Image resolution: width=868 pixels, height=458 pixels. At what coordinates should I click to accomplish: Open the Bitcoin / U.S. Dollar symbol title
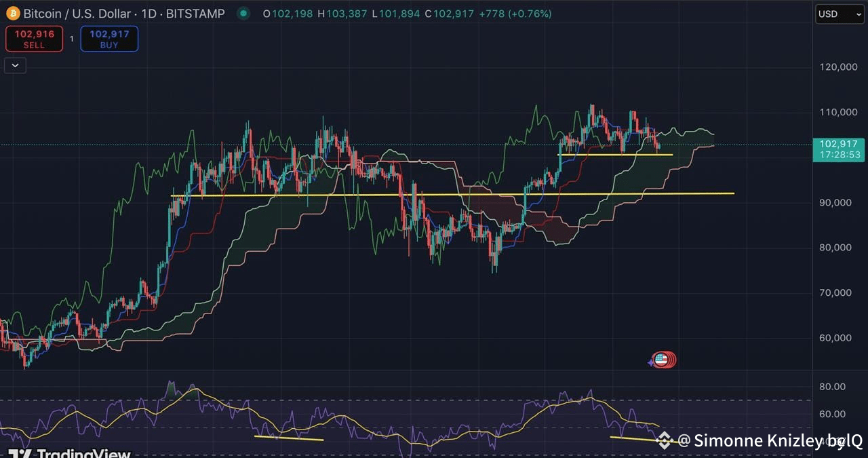pyautogui.click(x=124, y=14)
